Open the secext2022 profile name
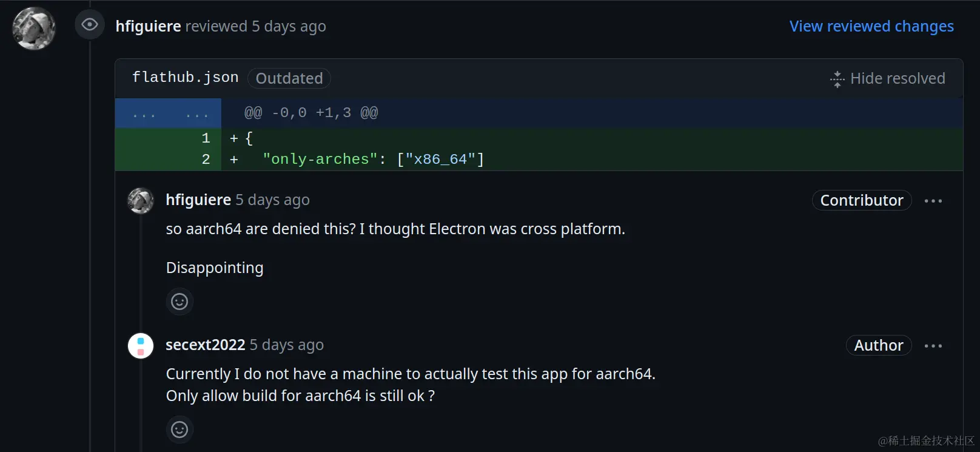 (206, 345)
